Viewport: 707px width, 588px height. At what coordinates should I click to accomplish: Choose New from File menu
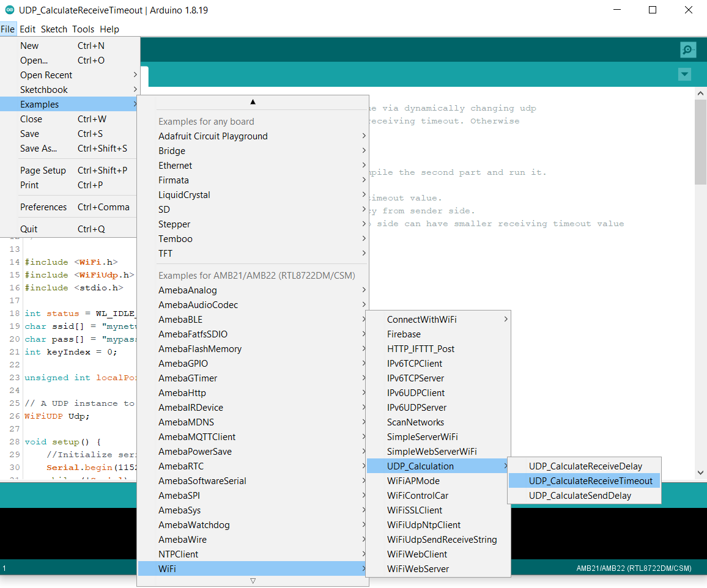(70, 46)
